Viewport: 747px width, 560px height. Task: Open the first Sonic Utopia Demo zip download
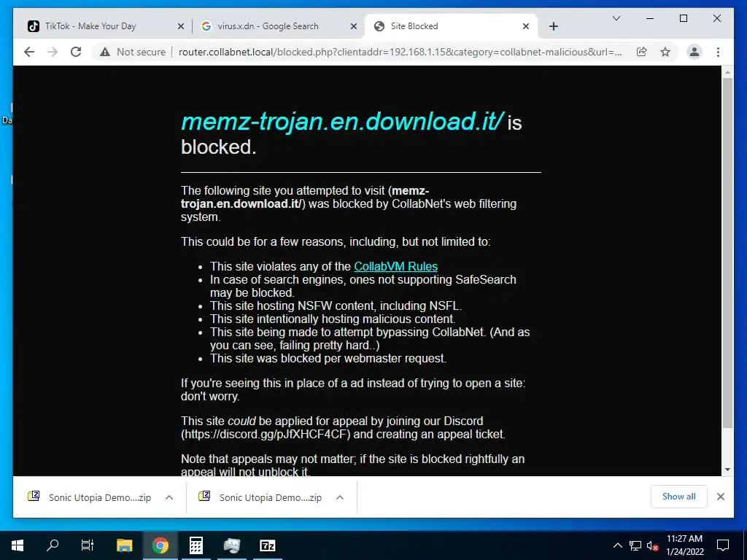tap(90, 497)
